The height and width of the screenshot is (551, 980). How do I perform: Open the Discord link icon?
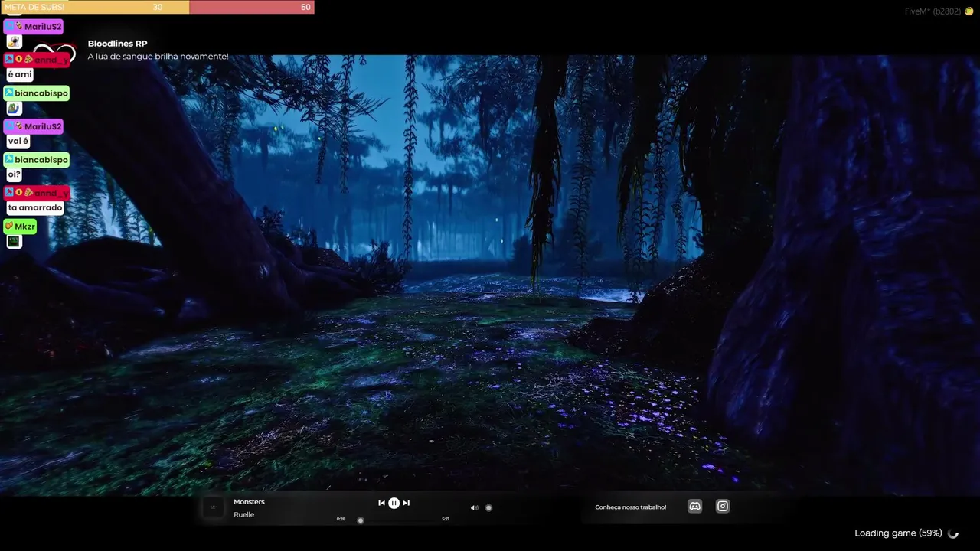[x=694, y=506]
